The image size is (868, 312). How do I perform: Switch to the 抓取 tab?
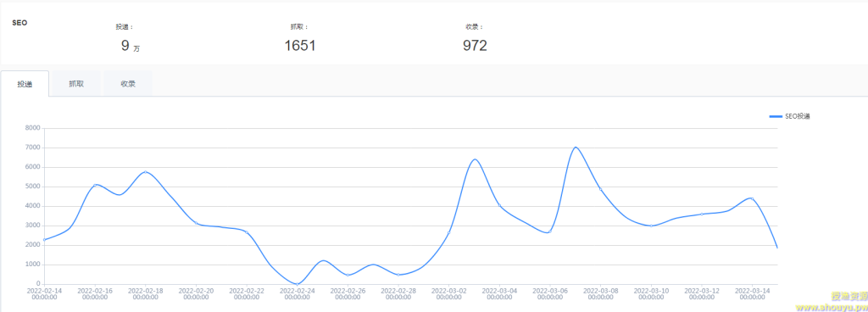tap(75, 84)
